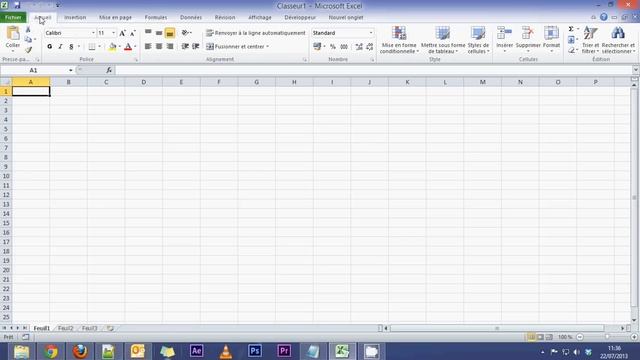Open the font size 11 dropdown
This screenshot has width=640, height=360.
[x=113, y=33]
